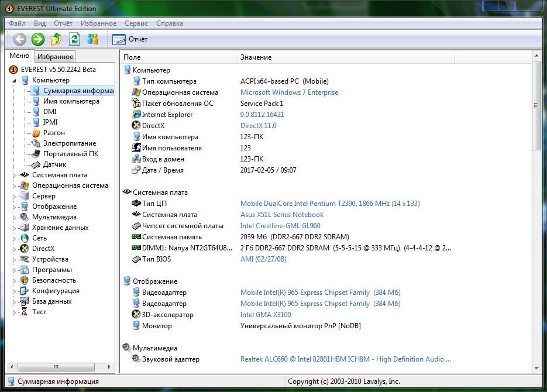Click the DMI icon in the tree
The height and width of the screenshot is (392, 547).
point(36,112)
